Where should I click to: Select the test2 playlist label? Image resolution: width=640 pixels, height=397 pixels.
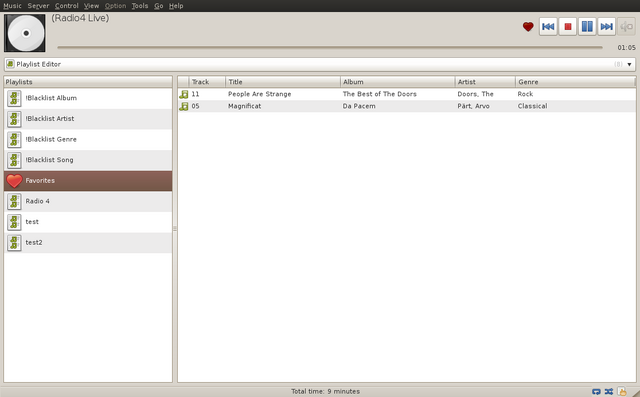click(34, 242)
